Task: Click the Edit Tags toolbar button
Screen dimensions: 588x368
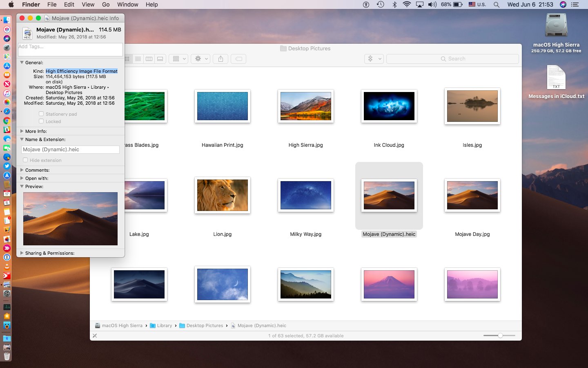Action: tap(238, 59)
